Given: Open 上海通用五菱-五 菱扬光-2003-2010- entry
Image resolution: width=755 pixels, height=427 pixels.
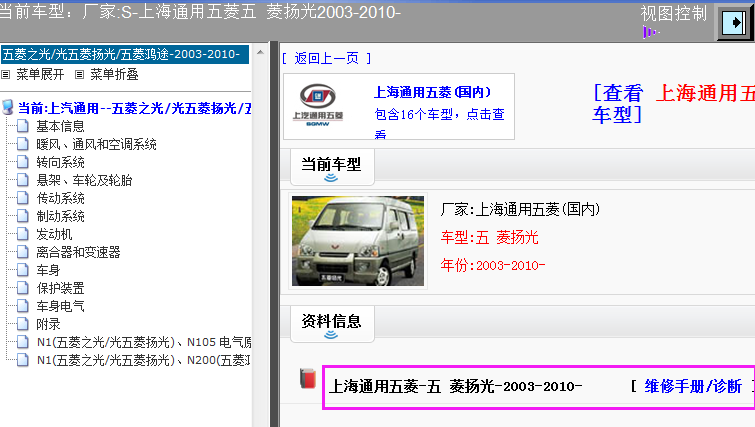Looking at the screenshot, I should tap(456, 386).
